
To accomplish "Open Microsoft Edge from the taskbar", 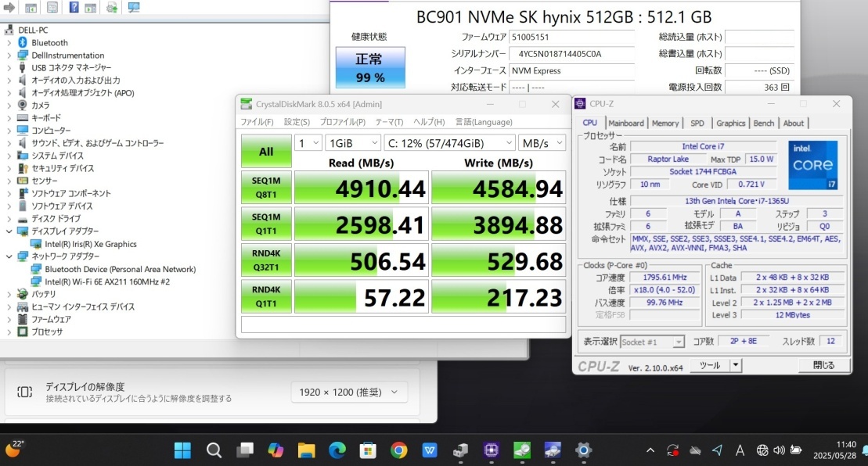I will (x=337, y=450).
